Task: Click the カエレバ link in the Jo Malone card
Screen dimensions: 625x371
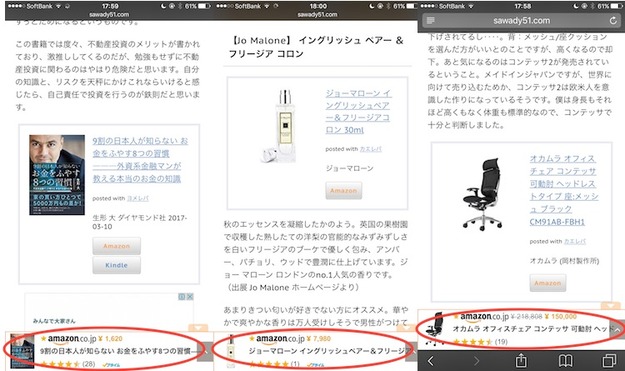Action: point(371,149)
